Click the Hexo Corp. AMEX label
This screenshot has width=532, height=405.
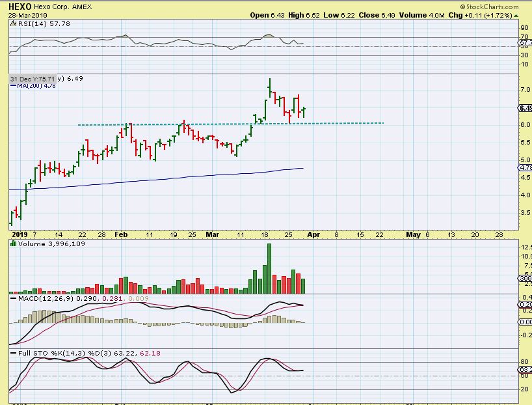(x=63, y=7)
